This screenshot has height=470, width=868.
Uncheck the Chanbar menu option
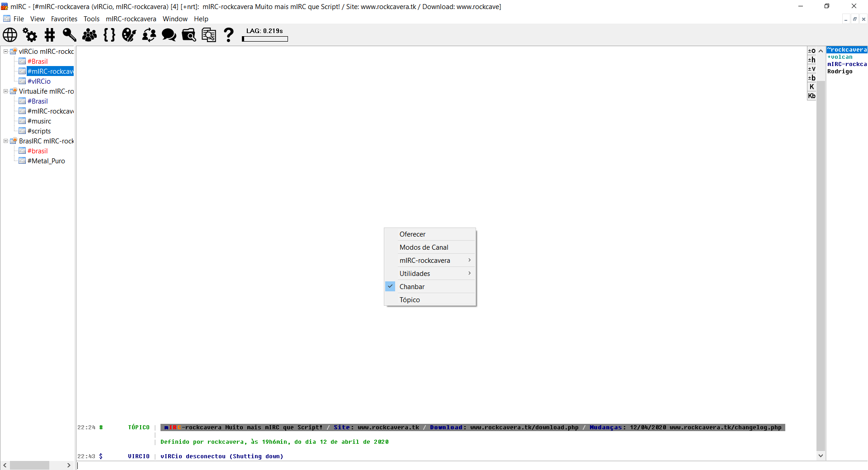coord(412,287)
